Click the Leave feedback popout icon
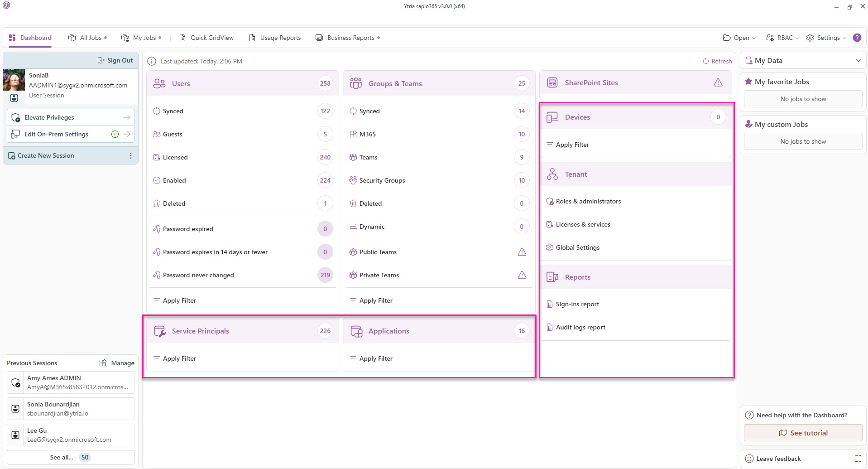The image size is (868, 469). [858, 459]
